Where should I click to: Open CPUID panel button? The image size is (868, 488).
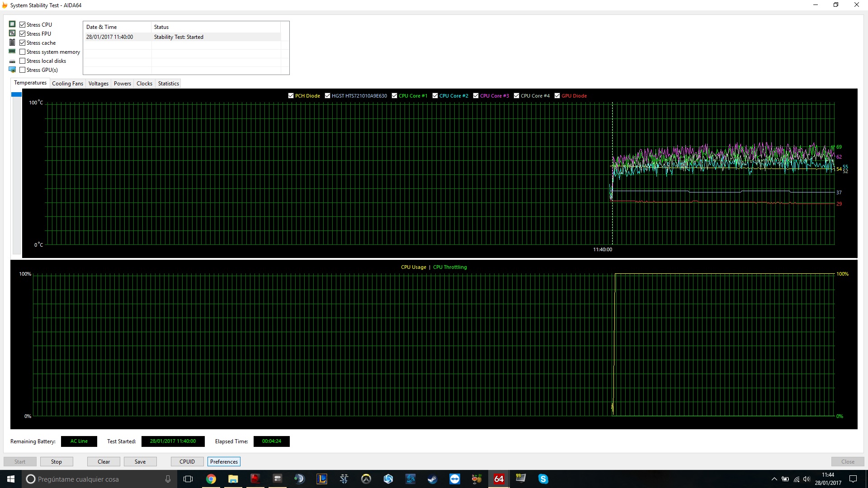(x=187, y=461)
